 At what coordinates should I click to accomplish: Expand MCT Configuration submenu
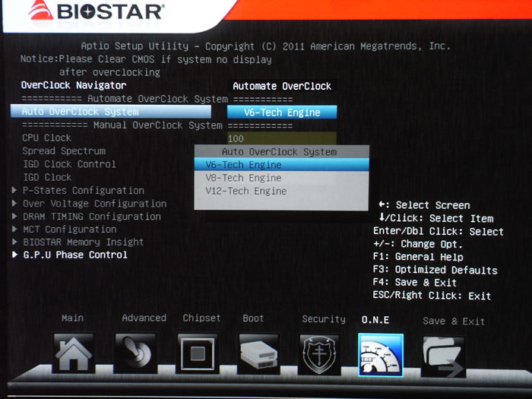coord(70,230)
